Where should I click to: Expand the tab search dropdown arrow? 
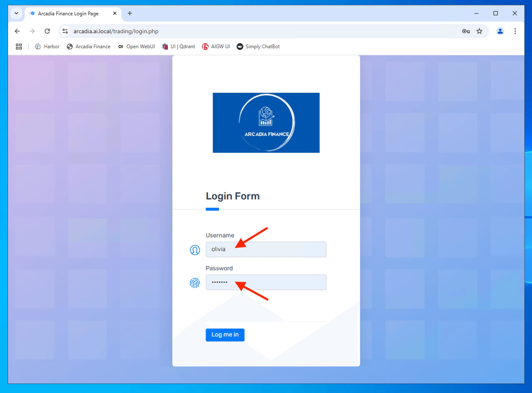pos(16,13)
